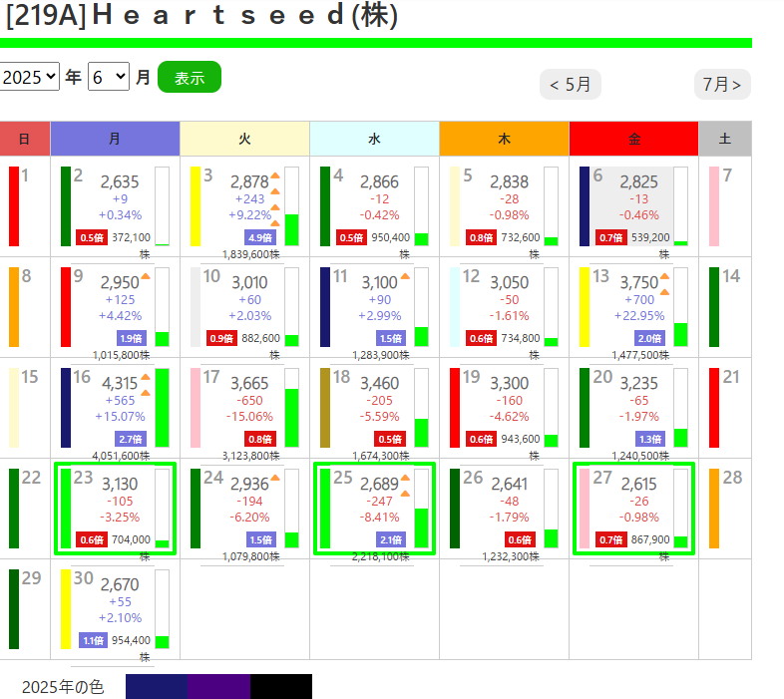
Task: Open the year dropdown showing 2025
Action: (29, 77)
